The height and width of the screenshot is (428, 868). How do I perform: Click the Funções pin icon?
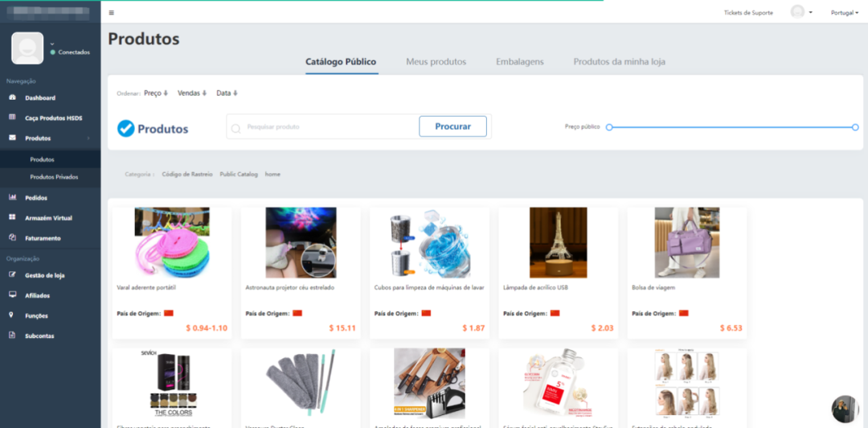(x=11, y=315)
